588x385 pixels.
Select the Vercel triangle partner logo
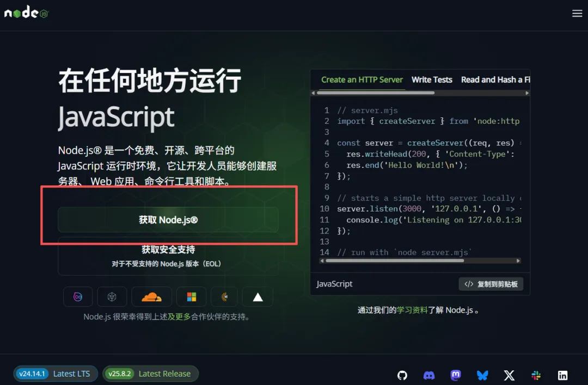257,296
